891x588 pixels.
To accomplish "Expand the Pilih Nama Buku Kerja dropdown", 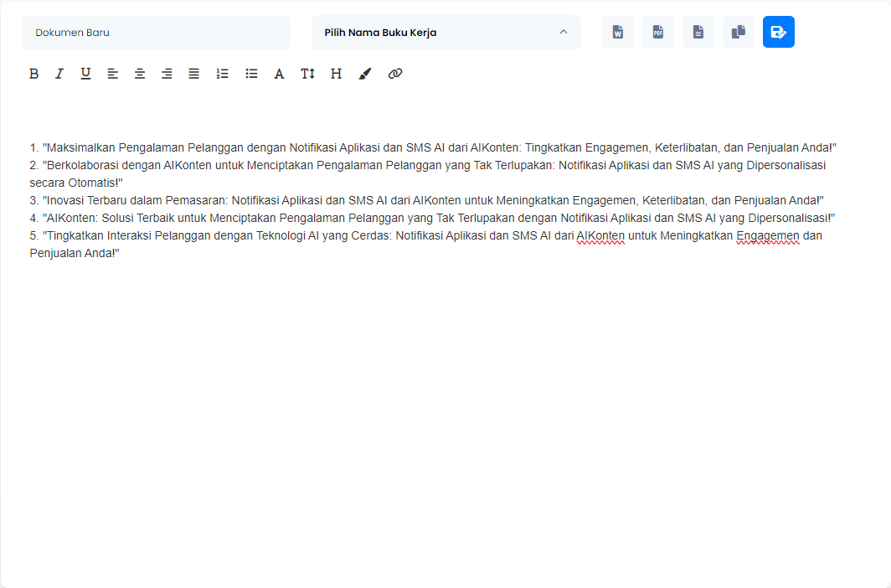I will click(x=445, y=33).
